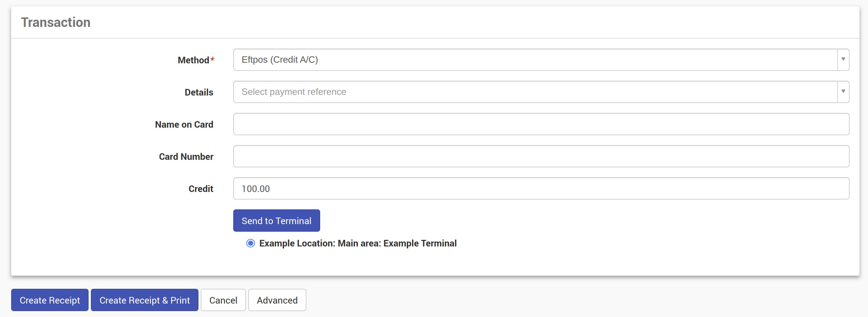Click the Name on Card label
The width and height of the screenshot is (868, 317).
click(x=184, y=124)
